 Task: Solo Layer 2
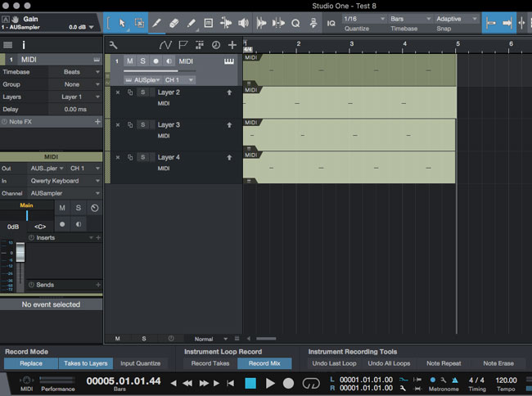pyautogui.click(x=143, y=92)
